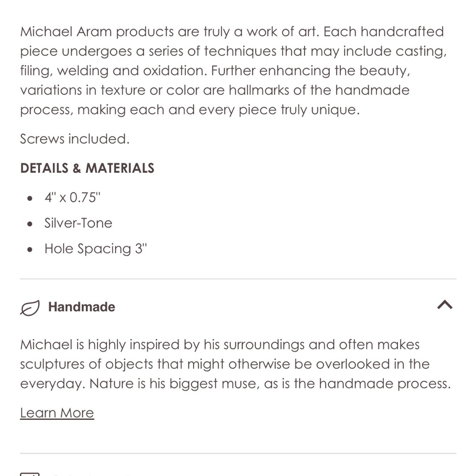
Task: Click the line starting piece undergoes a series
Action: click(233, 51)
